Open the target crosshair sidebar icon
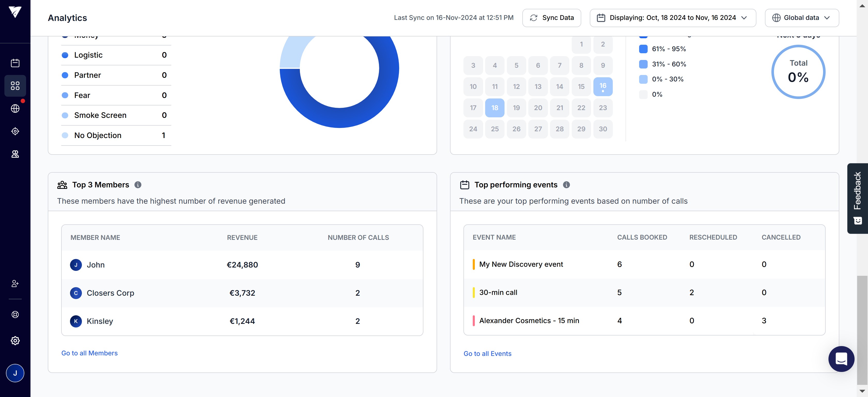 (15, 131)
